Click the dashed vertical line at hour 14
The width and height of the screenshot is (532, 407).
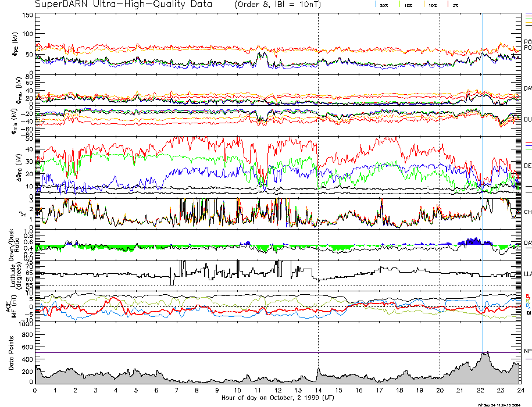318,174
